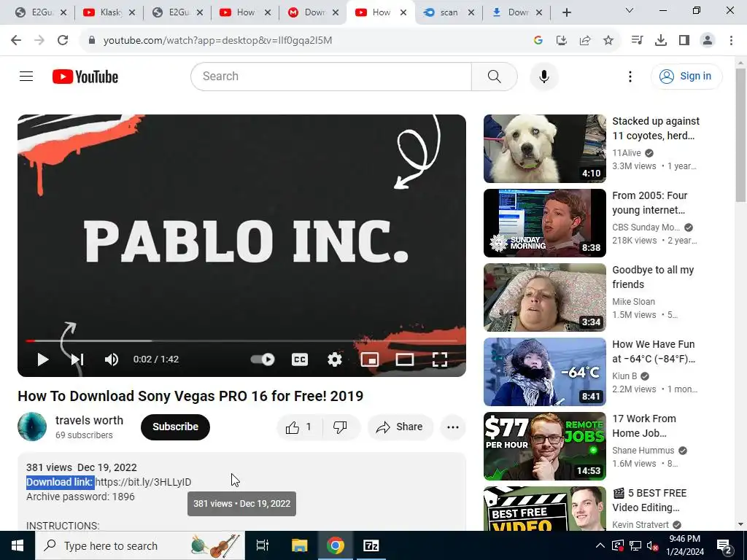Click the taskbar search box
Viewport: 747px width, 560px height.
click(x=140, y=545)
